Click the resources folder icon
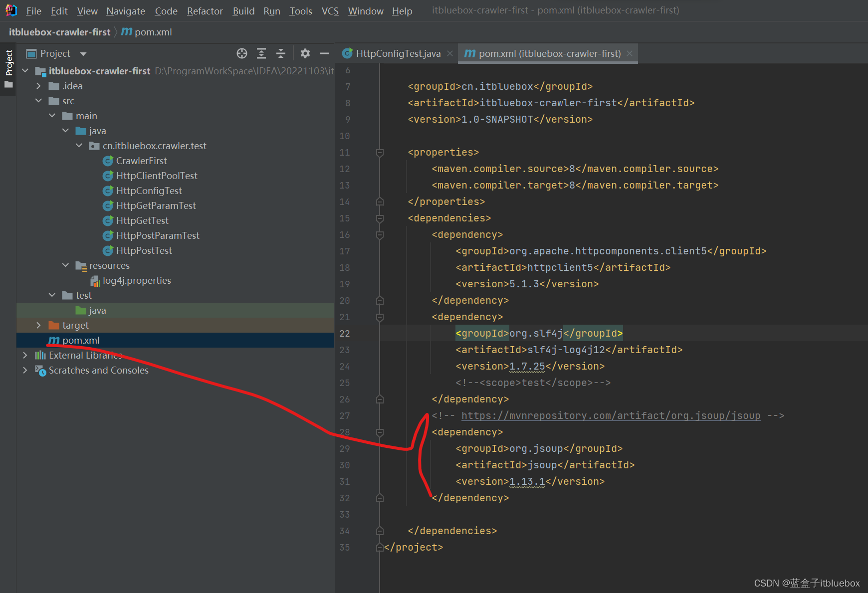Image resolution: width=868 pixels, height=593 pixels. (x=81, y=266)
